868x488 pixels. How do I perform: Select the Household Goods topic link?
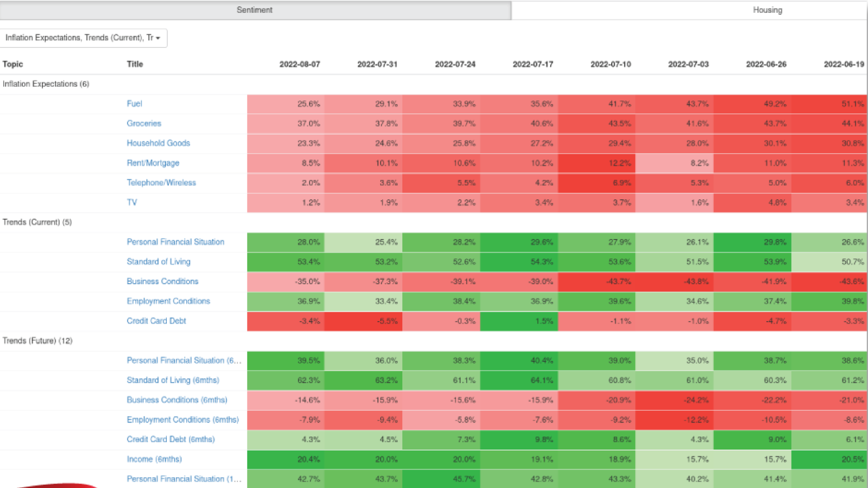point(158,143)
